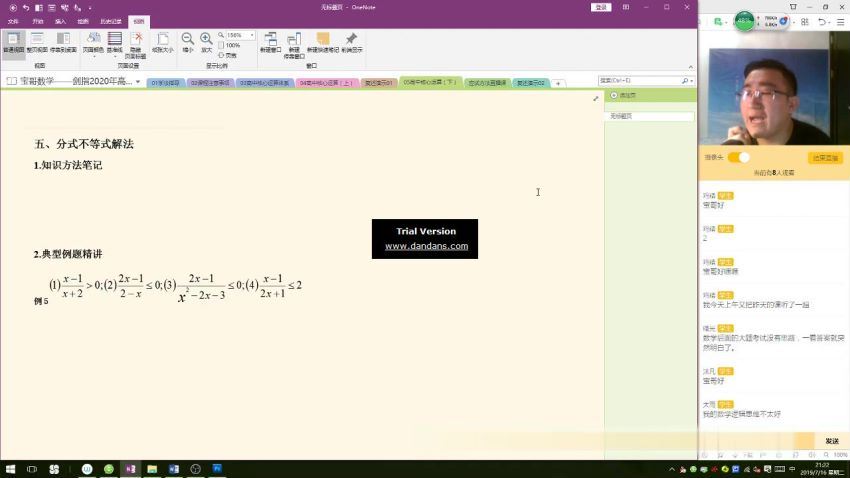Open the zoom percentage combo box

[240, 35]
